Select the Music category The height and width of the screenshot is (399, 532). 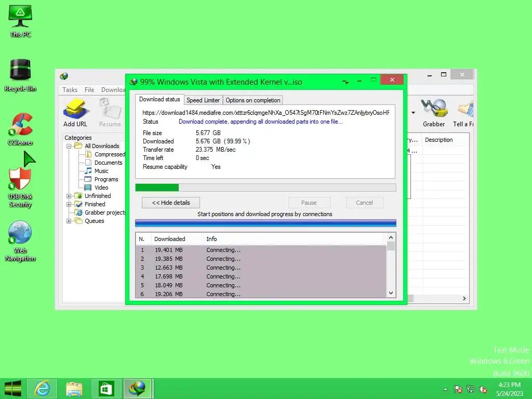(x=97, y=170)
